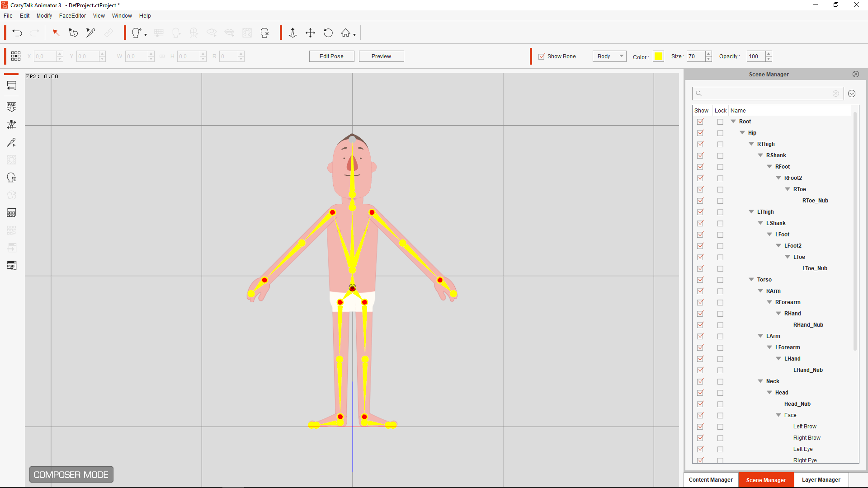This screenshot has height=488, width=868.
Task: Open the FaceEditor menu
Action: (x=72, y=15)
